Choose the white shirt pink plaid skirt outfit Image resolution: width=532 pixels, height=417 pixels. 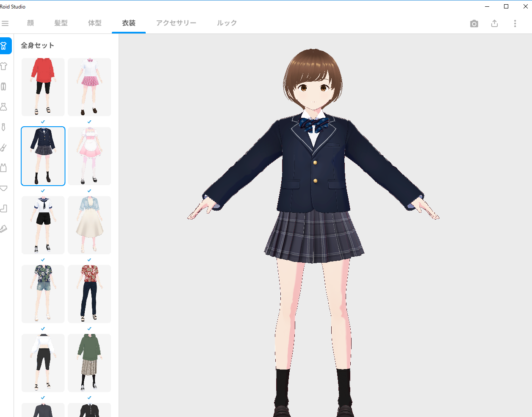(x=89, y=87)
